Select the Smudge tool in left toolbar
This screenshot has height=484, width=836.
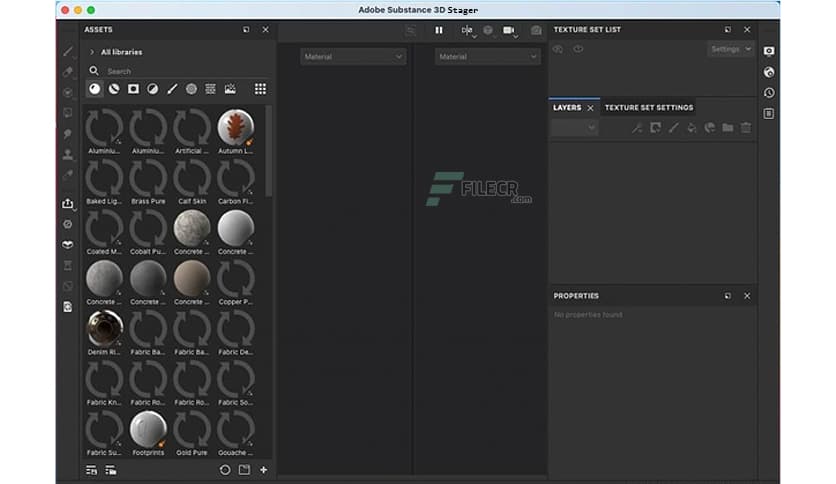pos(68,133)
